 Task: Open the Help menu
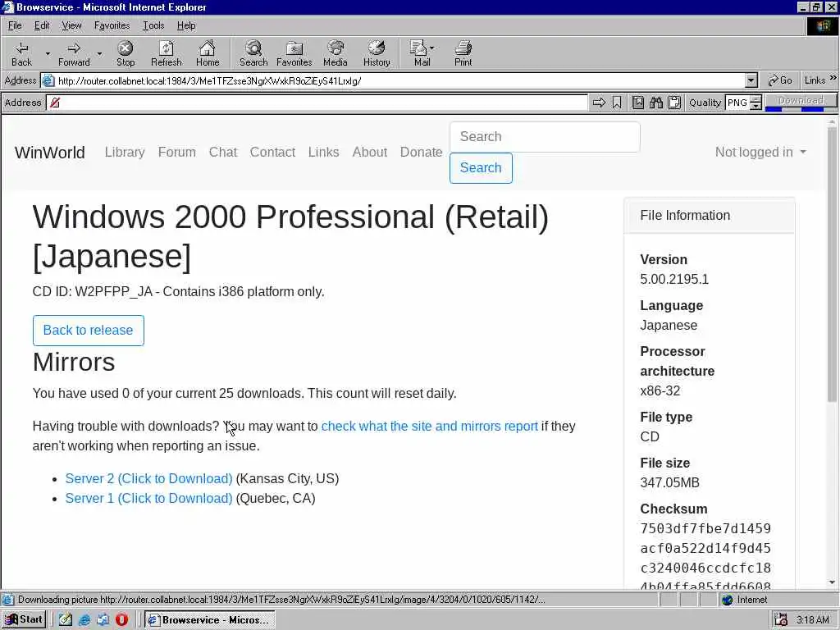tap(186, 25)
